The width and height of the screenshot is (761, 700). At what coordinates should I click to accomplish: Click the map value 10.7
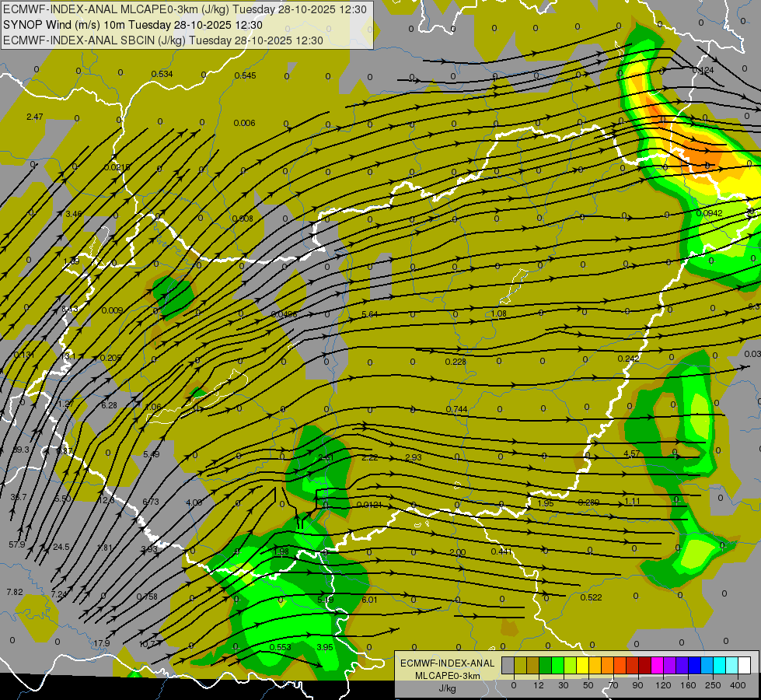tap(147, 644)
